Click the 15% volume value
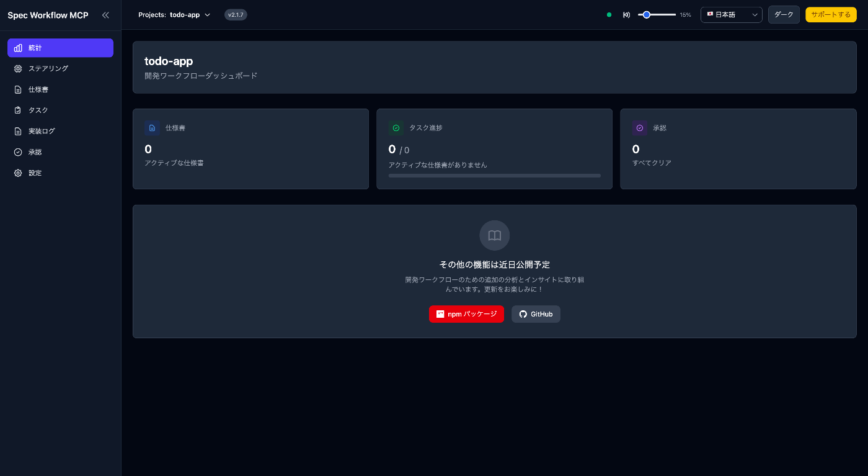 [x=685, y=15]
